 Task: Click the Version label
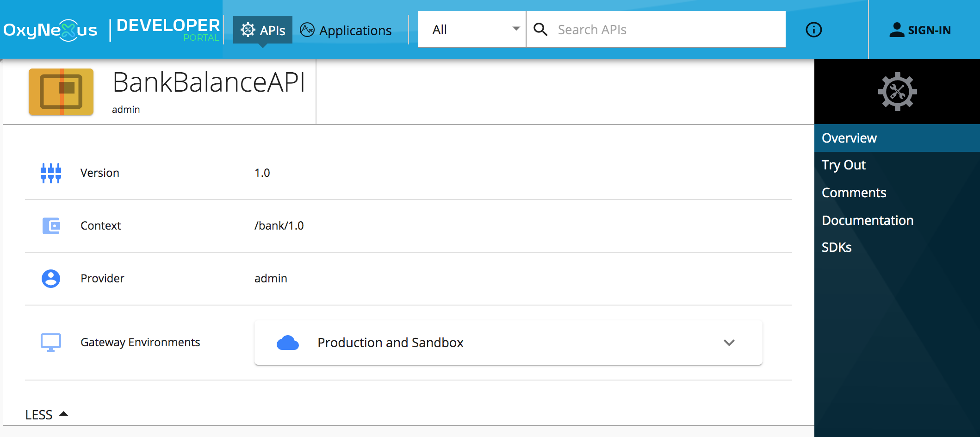(100, 173)
